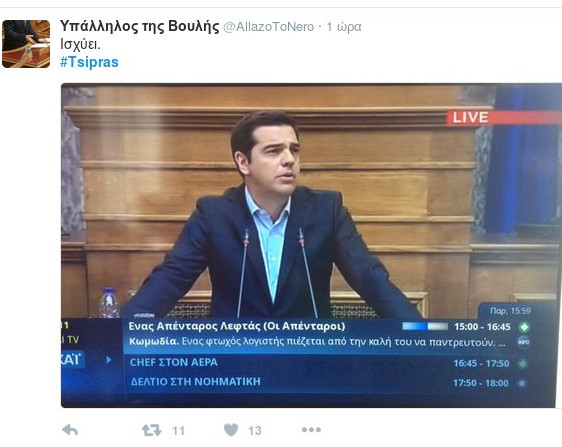This screenshot has width=562, height=447.
Task: Click the channel arrow next to ΣΚΑΪ logo
Action: coord(109,360)
